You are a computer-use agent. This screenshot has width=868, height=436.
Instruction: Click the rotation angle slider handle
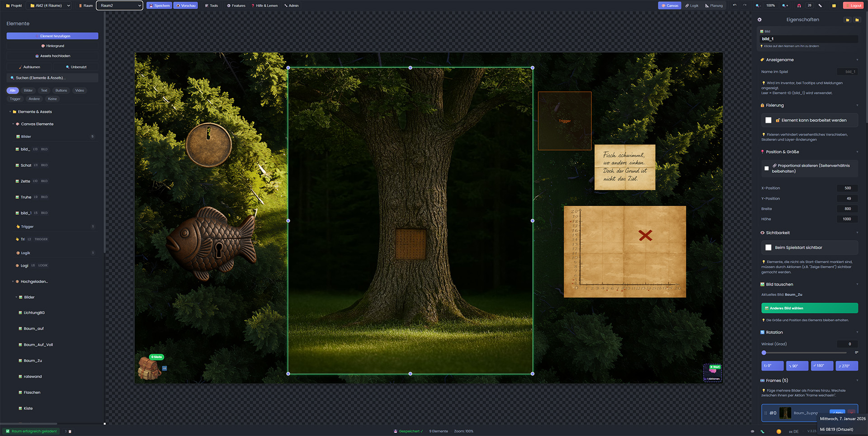click(x=764, y=353)
